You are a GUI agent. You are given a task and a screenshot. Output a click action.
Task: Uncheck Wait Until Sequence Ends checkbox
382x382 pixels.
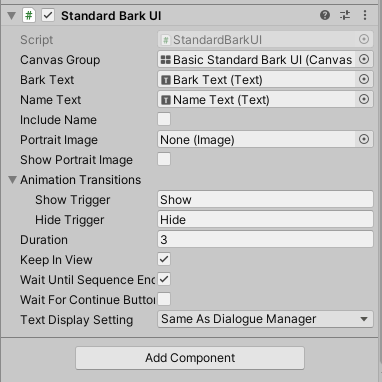coord(164,279)
